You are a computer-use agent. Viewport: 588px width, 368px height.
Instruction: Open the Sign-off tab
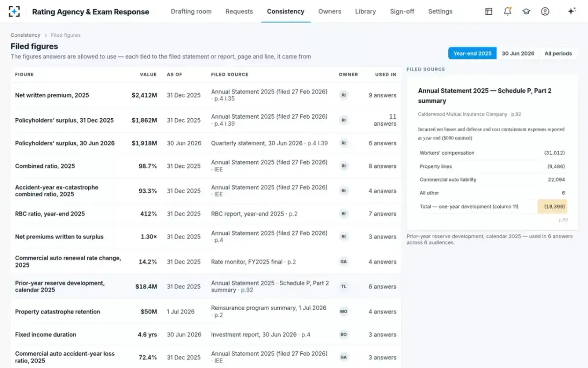point(402,11)
